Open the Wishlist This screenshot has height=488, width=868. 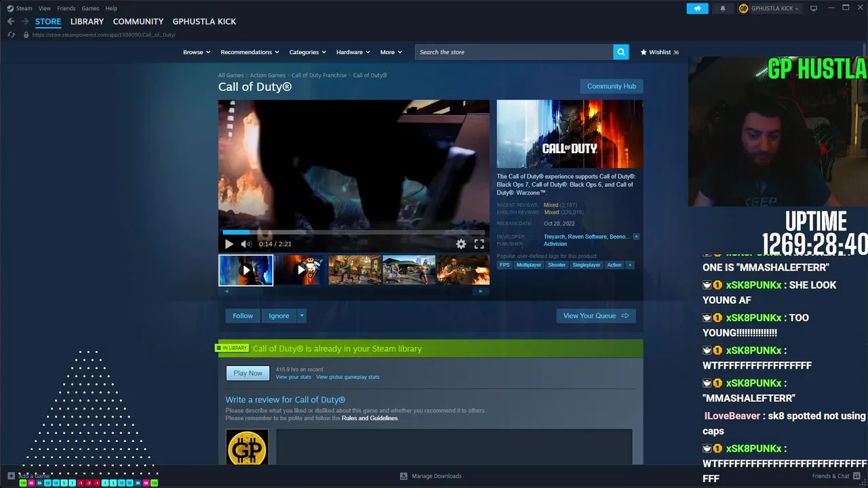pos(659,52)
